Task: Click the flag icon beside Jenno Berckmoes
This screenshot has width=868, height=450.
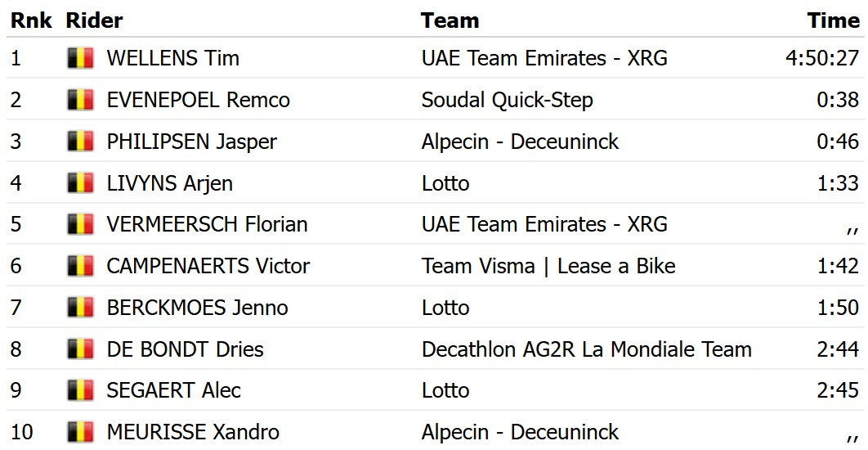Action: pos(80,308)
